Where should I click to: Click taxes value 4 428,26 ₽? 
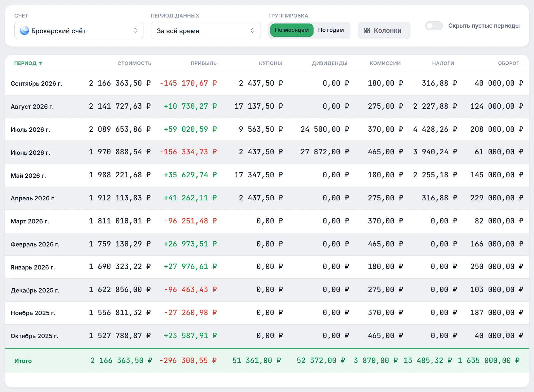(x=435, y=129)
